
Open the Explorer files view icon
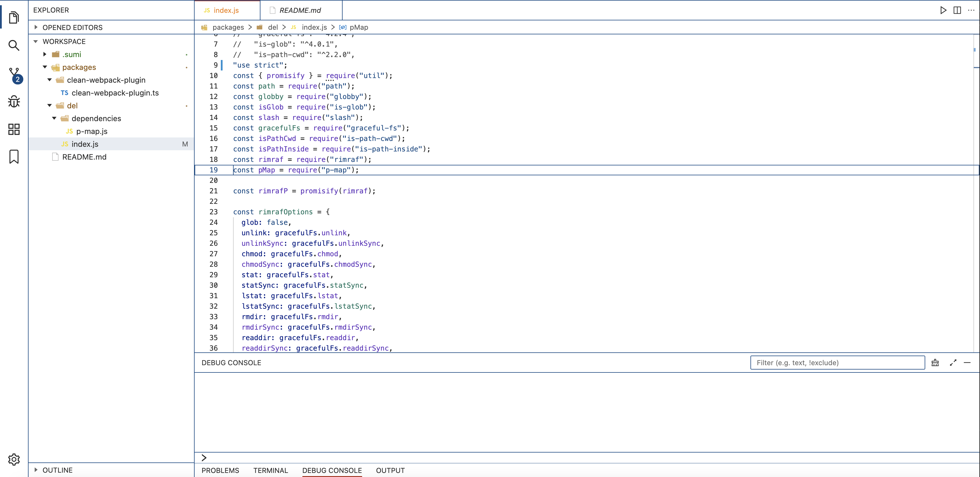coord(14,17)
